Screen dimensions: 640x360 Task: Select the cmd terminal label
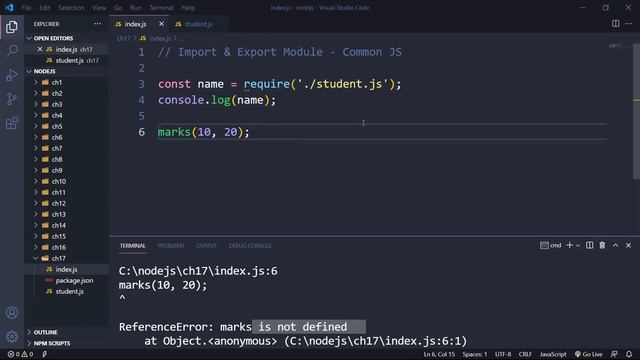[x=550, y=245]
